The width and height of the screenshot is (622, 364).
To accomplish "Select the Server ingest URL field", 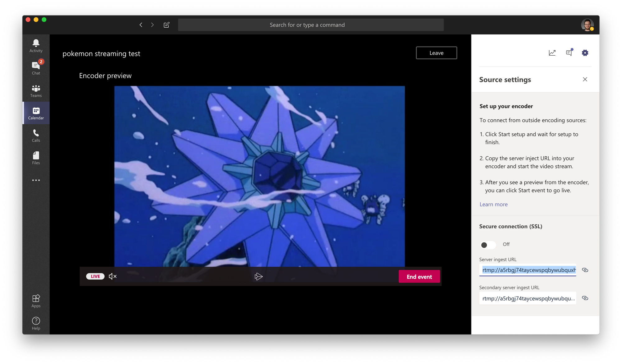I will (527, 270).
